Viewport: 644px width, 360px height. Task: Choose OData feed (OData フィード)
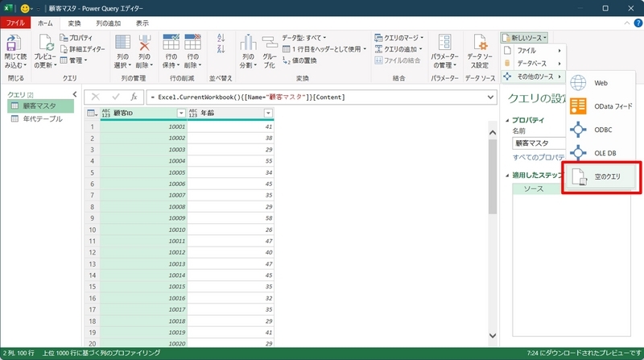pyautogui.click(x=601, y=106)
